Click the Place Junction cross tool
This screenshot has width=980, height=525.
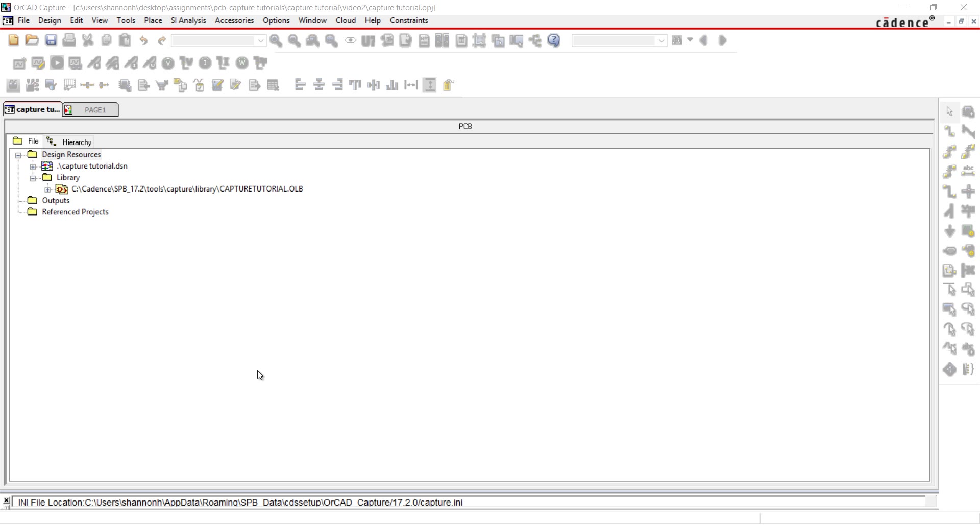[x=968, y=191]
